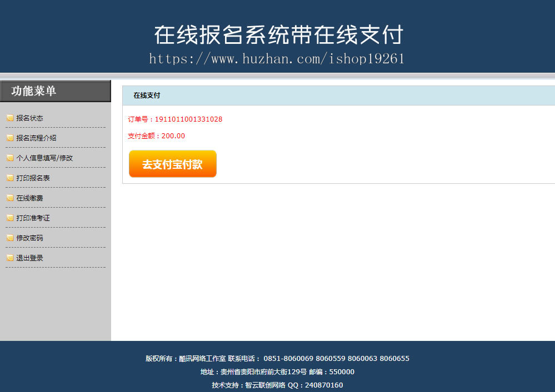Click the order number 1911011001331028 text

point(189,119)
